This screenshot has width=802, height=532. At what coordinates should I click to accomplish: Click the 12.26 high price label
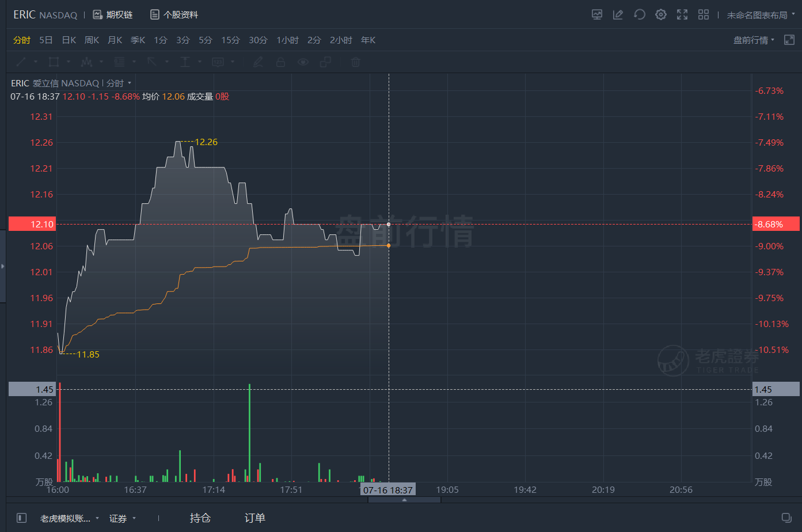[206, 142]
